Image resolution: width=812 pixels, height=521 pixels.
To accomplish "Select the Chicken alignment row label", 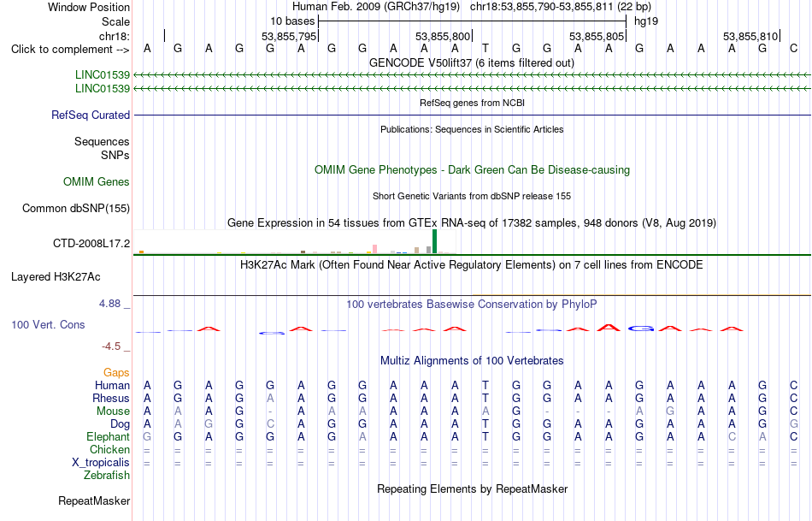I will point(109,449).
